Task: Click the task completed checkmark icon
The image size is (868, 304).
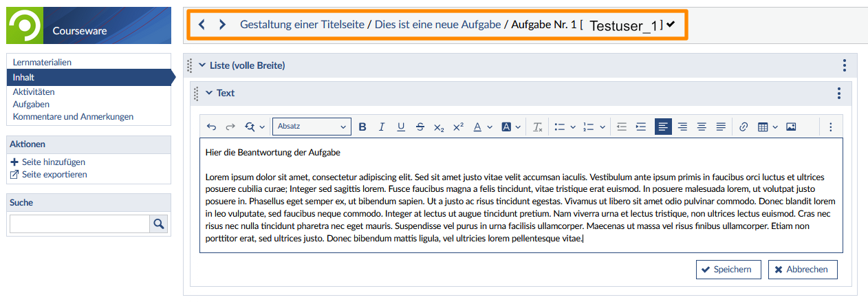Action: [x=671, y=24]
